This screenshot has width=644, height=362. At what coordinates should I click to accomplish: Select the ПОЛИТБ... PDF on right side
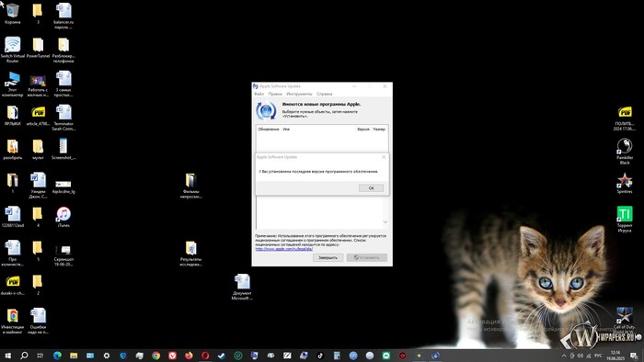click(x=625, y=119)
